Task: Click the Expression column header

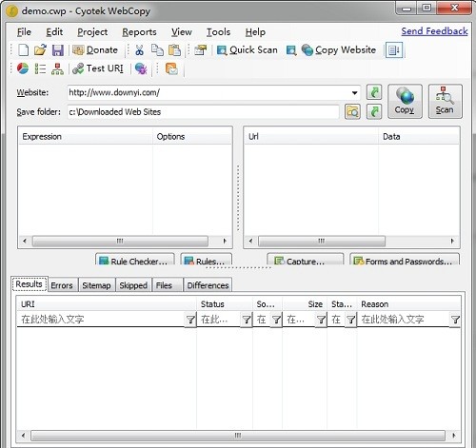Action: click(x=86, y=137)
